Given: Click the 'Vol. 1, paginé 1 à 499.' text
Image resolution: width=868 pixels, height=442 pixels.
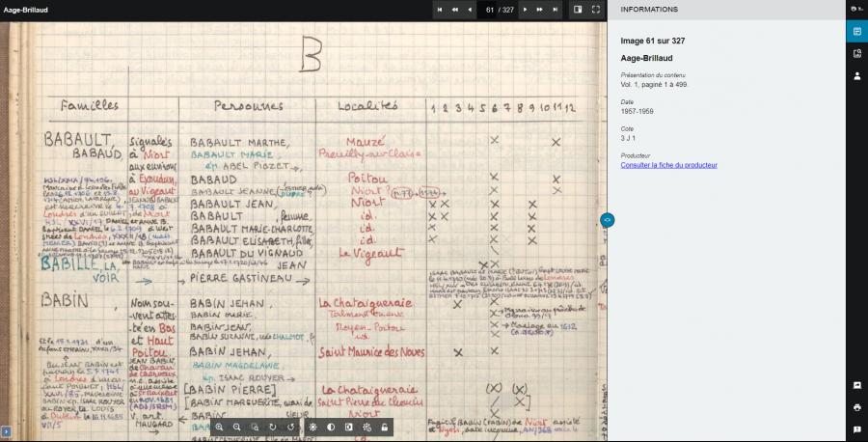Looking at the screenshot, I should pos(654,85).
